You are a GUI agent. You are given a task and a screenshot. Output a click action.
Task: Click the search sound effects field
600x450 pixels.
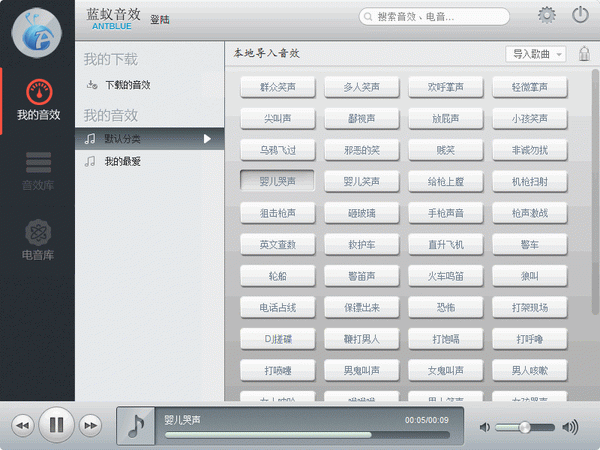click(434, 17)
